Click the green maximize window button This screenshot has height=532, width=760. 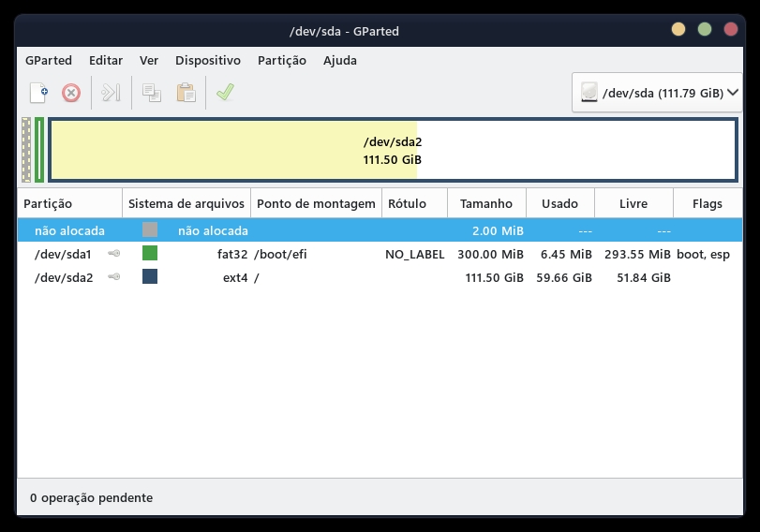[705, 30]
